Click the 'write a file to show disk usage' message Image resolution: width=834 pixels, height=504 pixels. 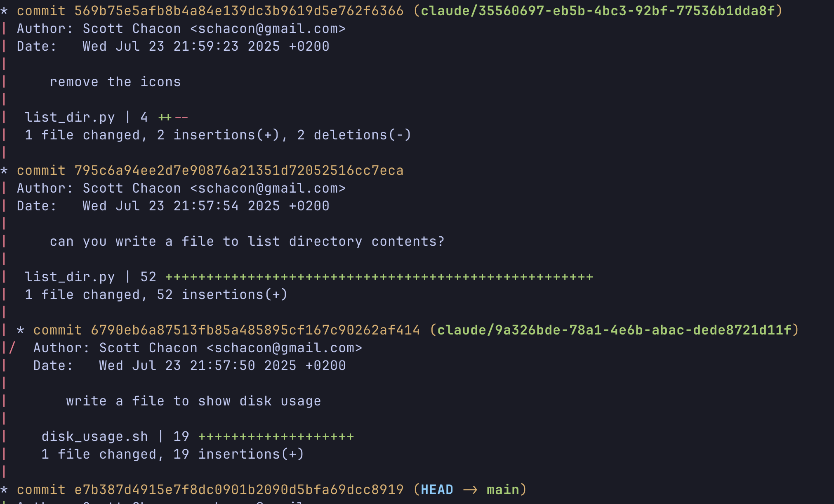pyautogui.click(x=193, y=401)
